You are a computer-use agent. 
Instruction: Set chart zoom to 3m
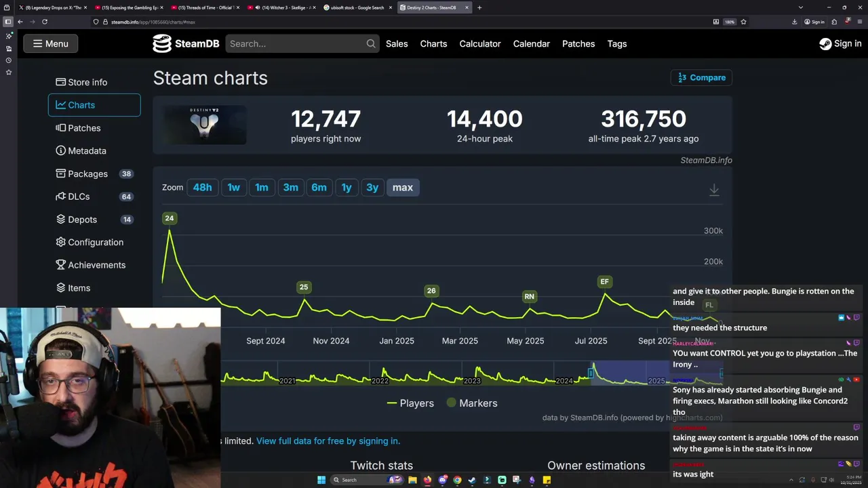(x=290, y=188)
